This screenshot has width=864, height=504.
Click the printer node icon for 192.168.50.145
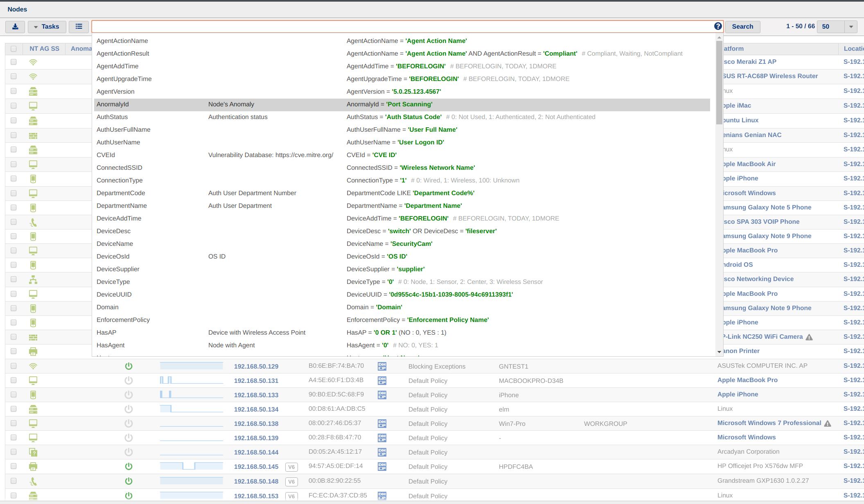(33, 466)
